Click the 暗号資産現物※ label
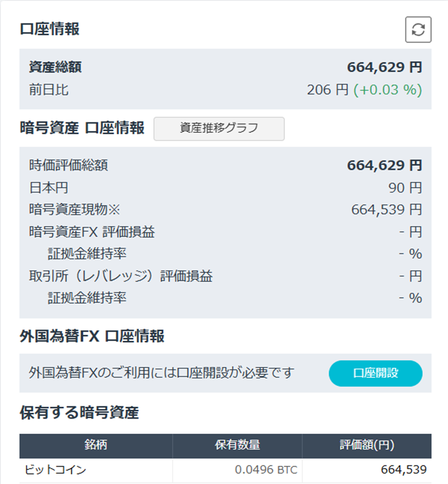Image resolution: width=448 pixels, height=484 pixels. (x=75, y=210)
